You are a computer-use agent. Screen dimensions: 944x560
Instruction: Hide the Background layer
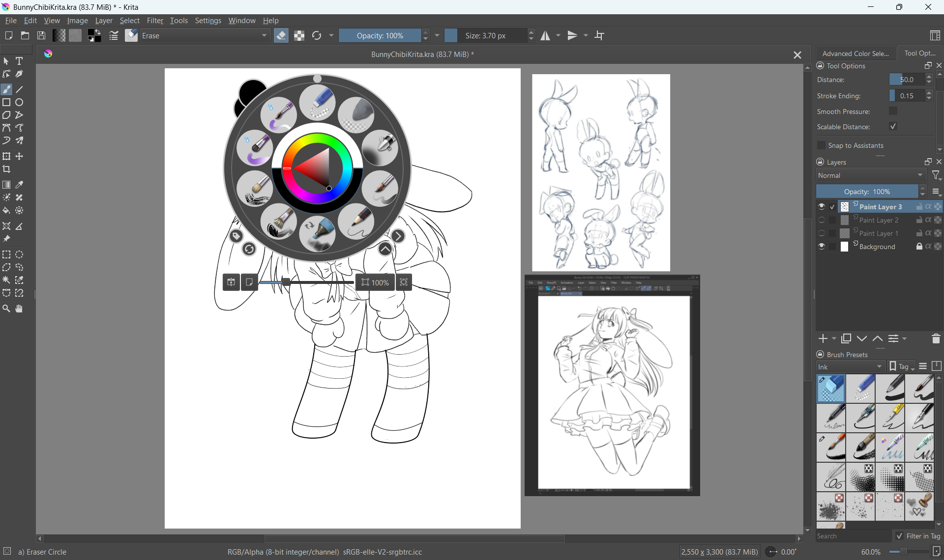coord(822,247)
